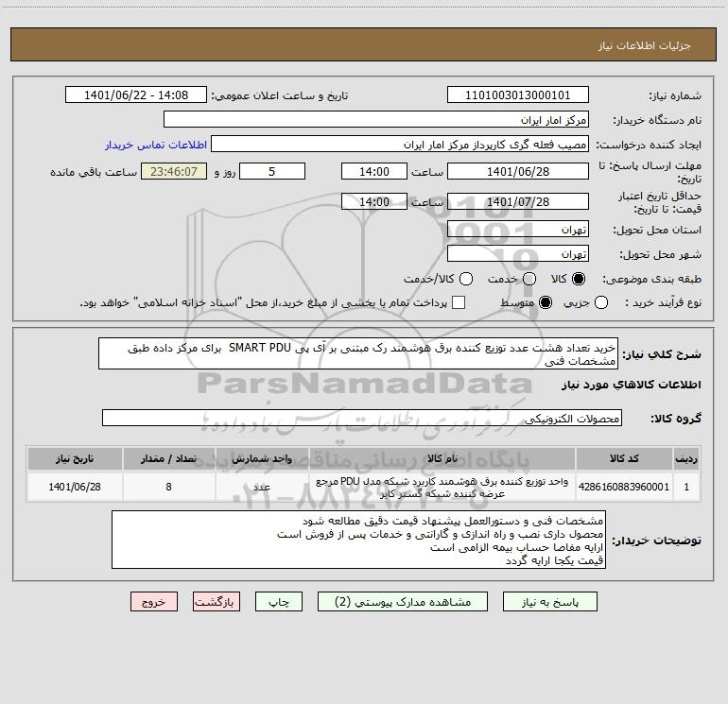Click the announcement date field 1401/06/22 - 14:08
This screenshot has height=704, width=728.
[135, 94]
